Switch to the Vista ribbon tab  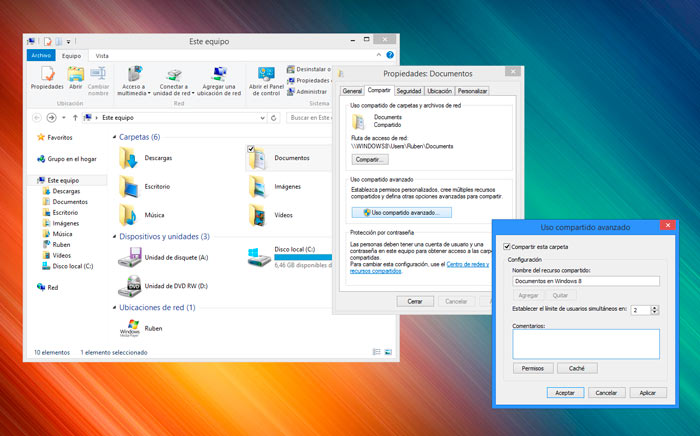[x=102, y=56]
